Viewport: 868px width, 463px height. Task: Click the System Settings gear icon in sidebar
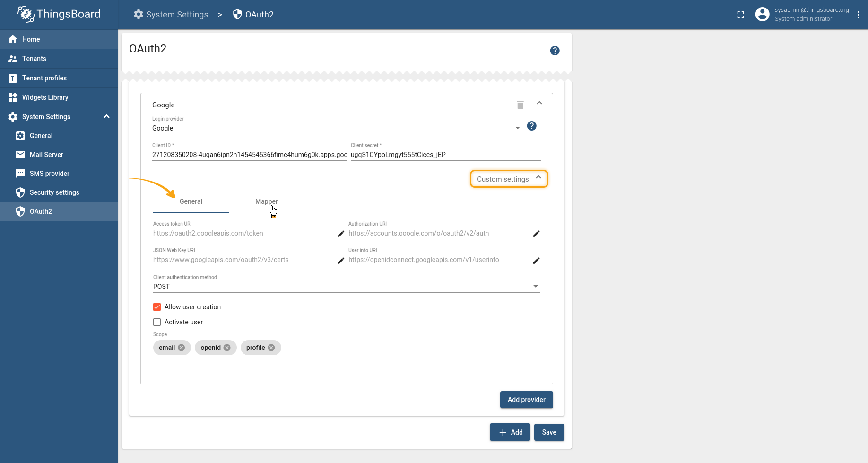coord(13,117)
